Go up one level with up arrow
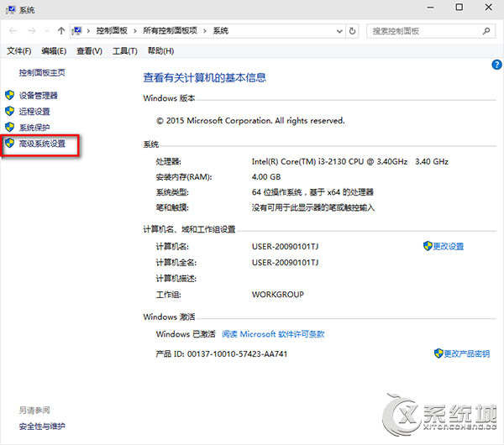 pyautogui.click(x=61, y=31)
